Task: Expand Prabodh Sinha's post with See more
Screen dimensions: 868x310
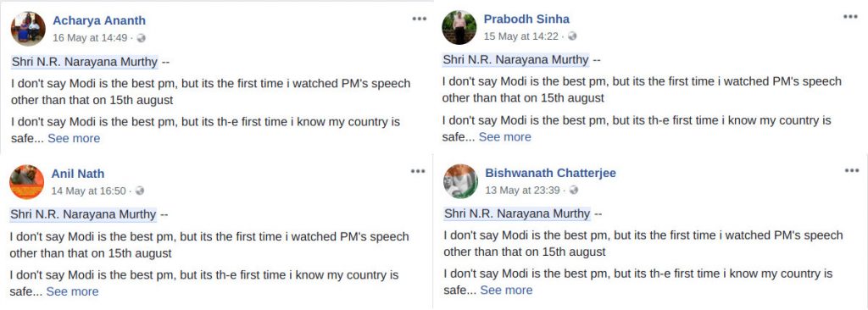Action: point(505,136)
